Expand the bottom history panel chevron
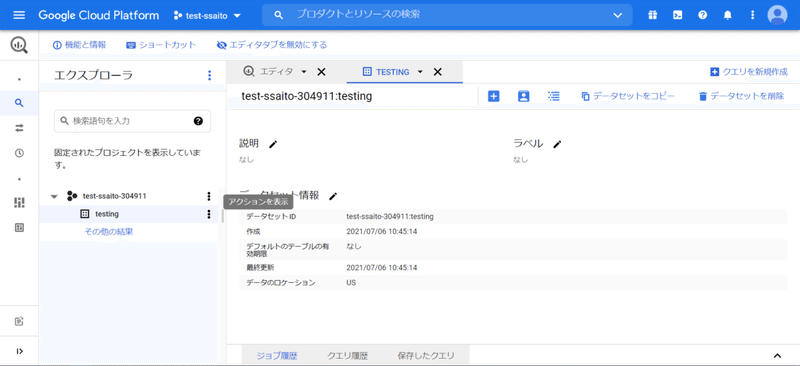The width and height of the screenshot is (800, 366). 777,356
